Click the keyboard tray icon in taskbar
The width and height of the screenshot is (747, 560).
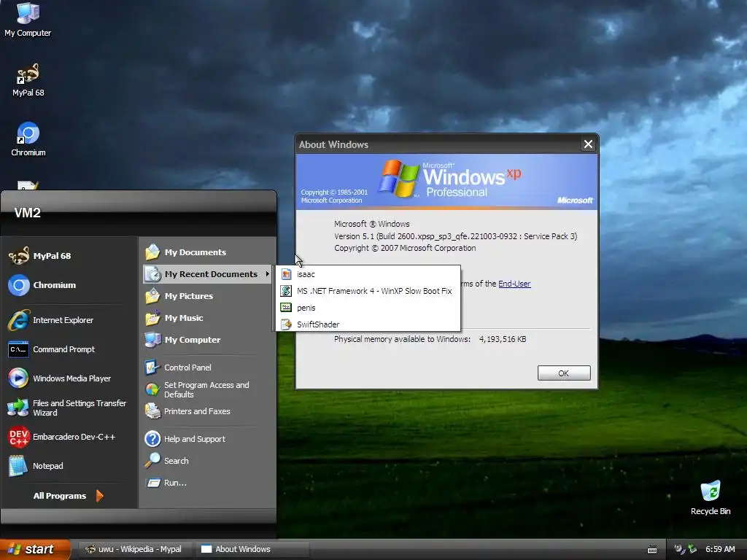(652, 549)
